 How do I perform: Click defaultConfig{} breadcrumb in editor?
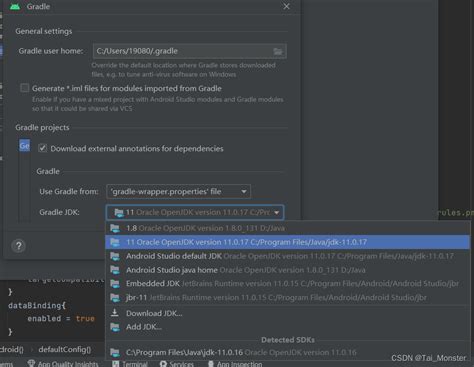tap(65, 349)
